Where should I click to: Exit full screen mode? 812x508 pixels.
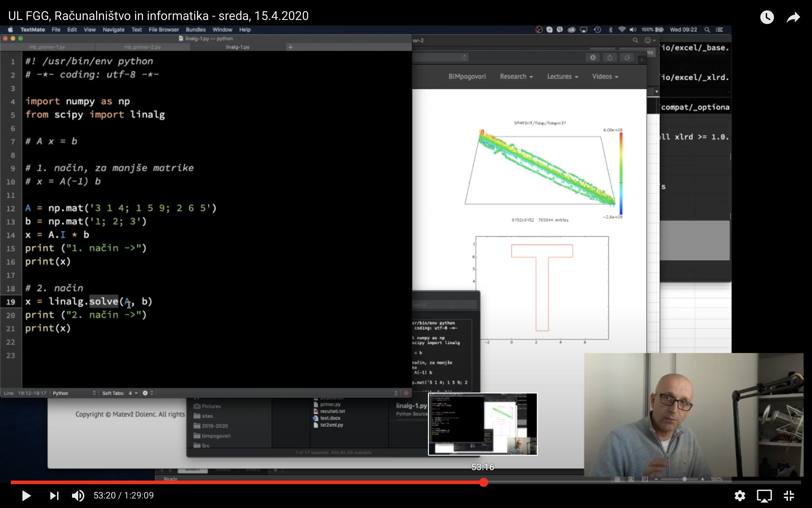789,496
